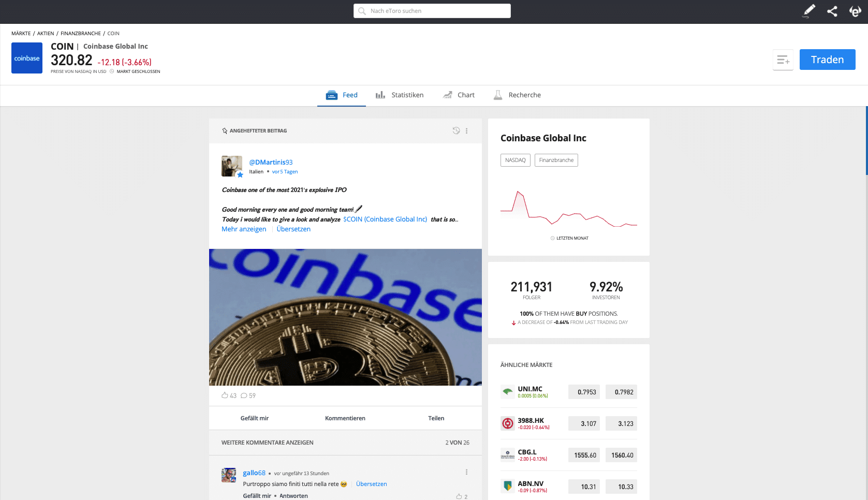
Task: Click the NASDAQ tag
Action: coord(516,160)
